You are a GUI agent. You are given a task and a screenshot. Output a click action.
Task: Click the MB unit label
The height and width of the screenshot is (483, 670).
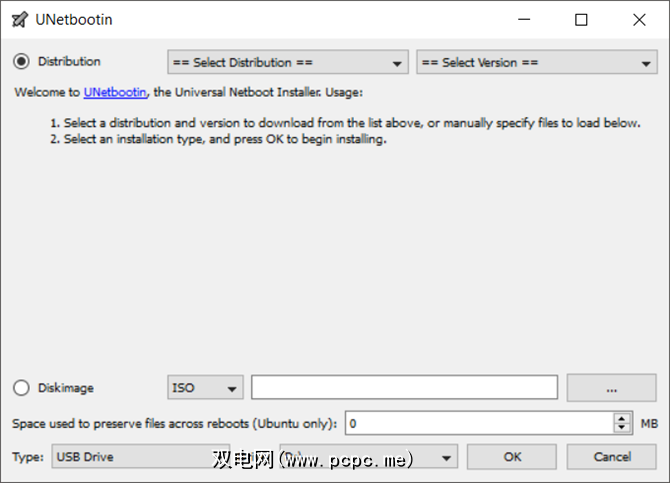(x=649, y=424)
